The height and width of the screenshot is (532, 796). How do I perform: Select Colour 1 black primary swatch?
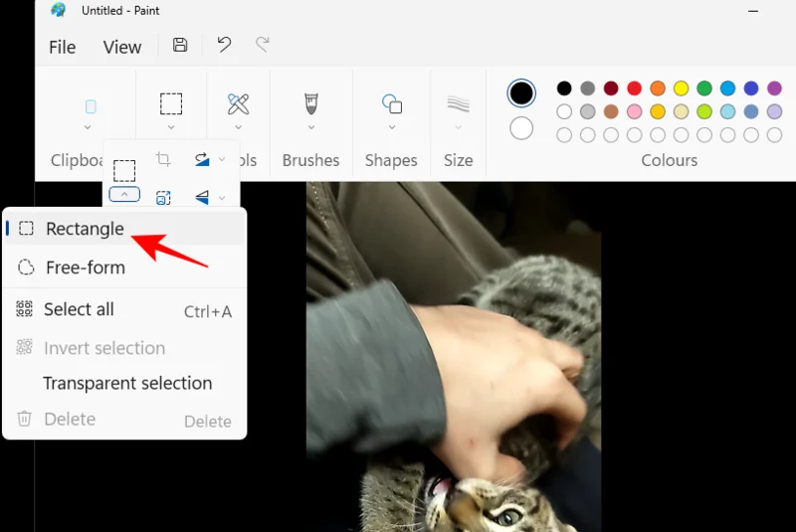point(521,93)
